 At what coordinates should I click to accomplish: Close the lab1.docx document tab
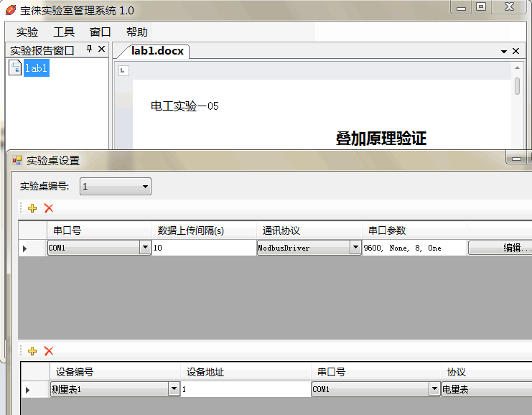pyautogui.click(x=515, y=51)
